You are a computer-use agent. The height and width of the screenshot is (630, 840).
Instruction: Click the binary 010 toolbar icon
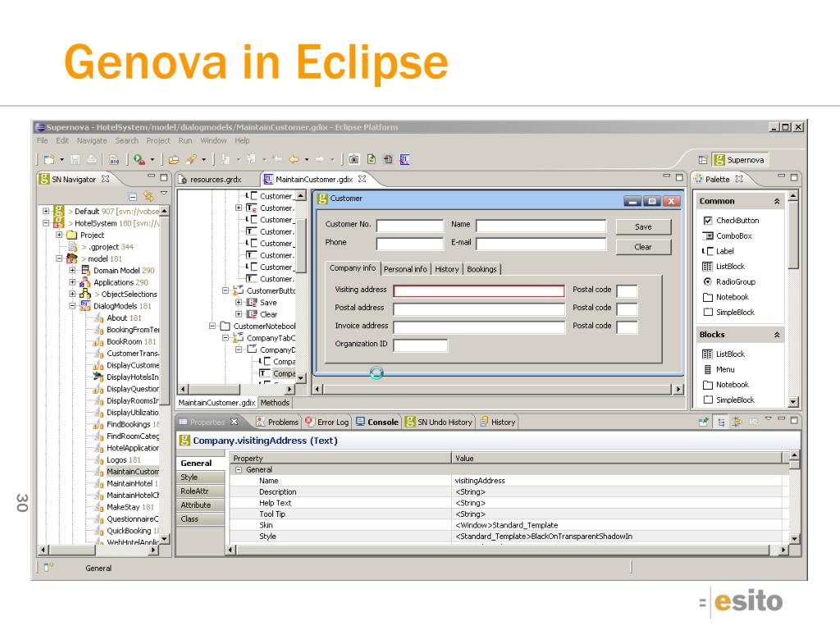click(x=114, y=159)
